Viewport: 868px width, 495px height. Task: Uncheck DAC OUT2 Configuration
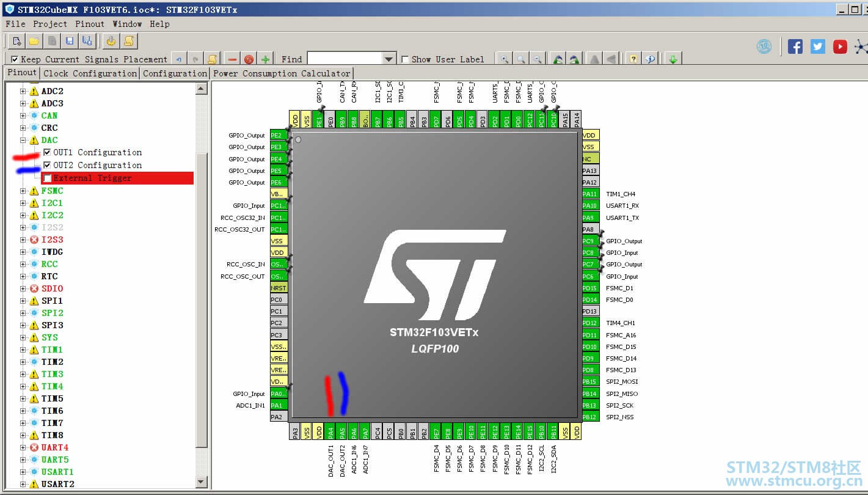click(x=47, y=165)
